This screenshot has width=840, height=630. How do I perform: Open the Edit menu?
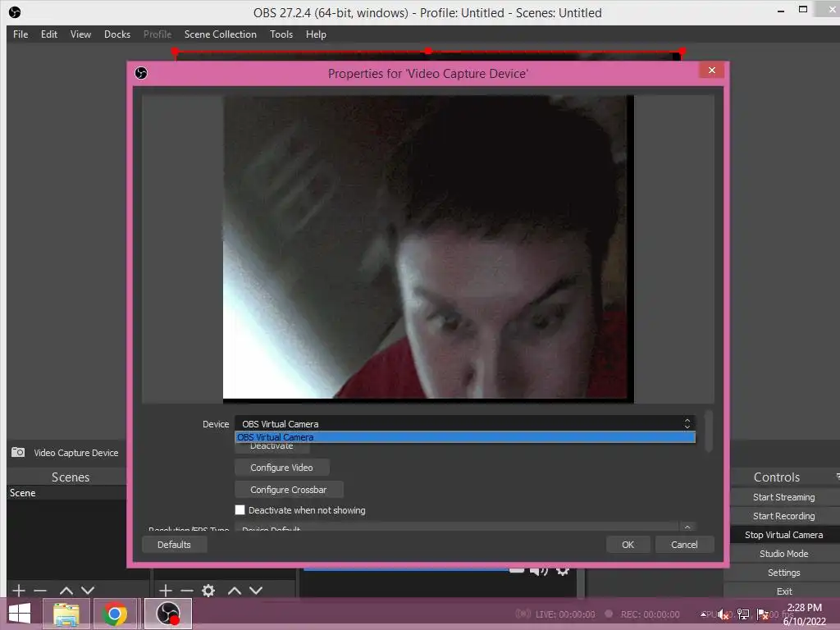pos(49,34)
